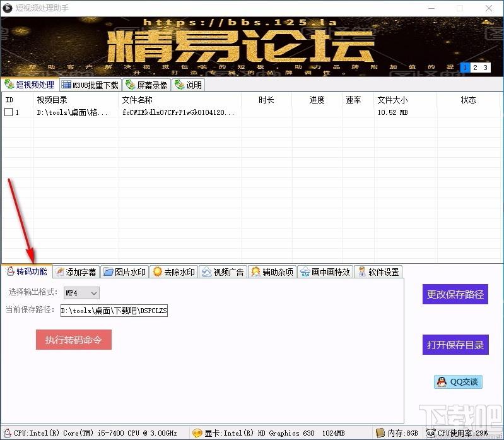This screenshot has height=440, width=504.
Task: Switch to 视频广告 tab
Action: coord(223,272)
